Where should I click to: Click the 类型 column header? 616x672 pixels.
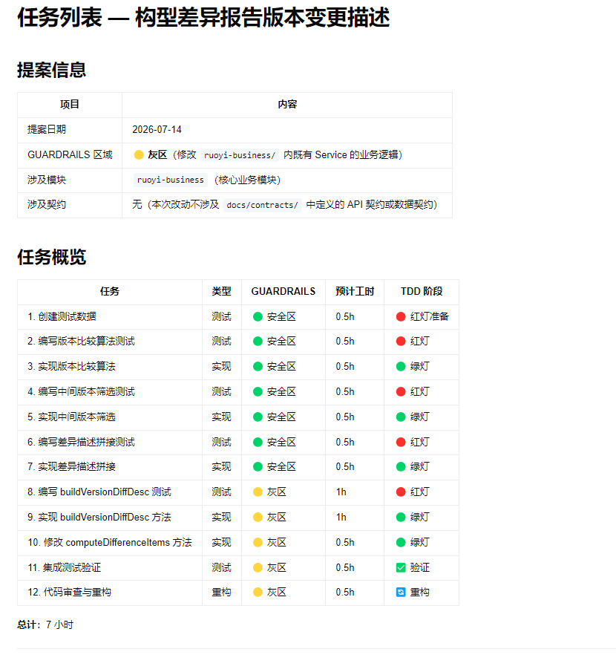[221, 291]
